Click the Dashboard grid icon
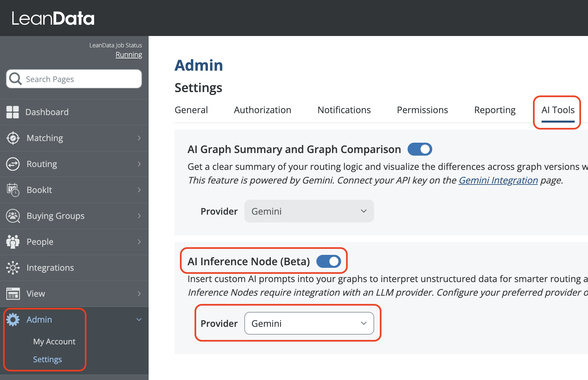 pos(13,112)
